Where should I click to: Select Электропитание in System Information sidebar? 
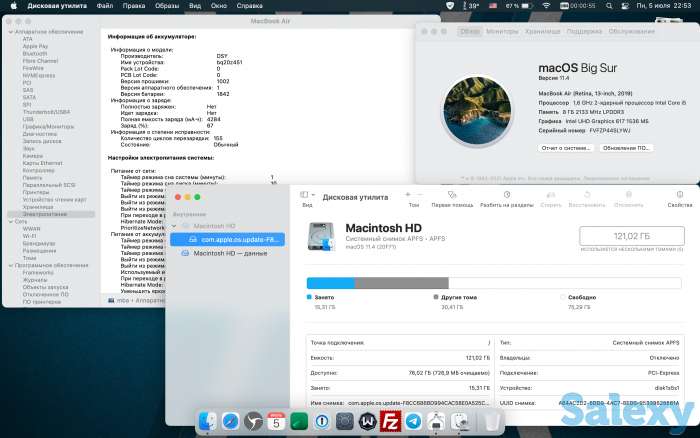point(51,214)
